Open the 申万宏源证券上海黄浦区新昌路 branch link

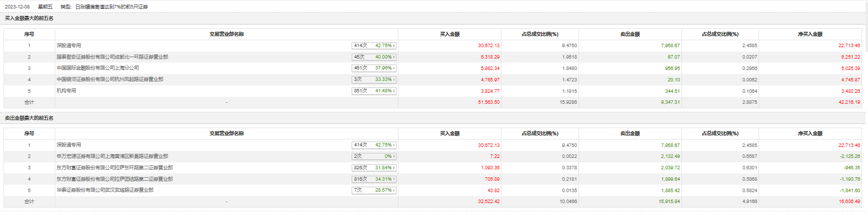(112, 156)
